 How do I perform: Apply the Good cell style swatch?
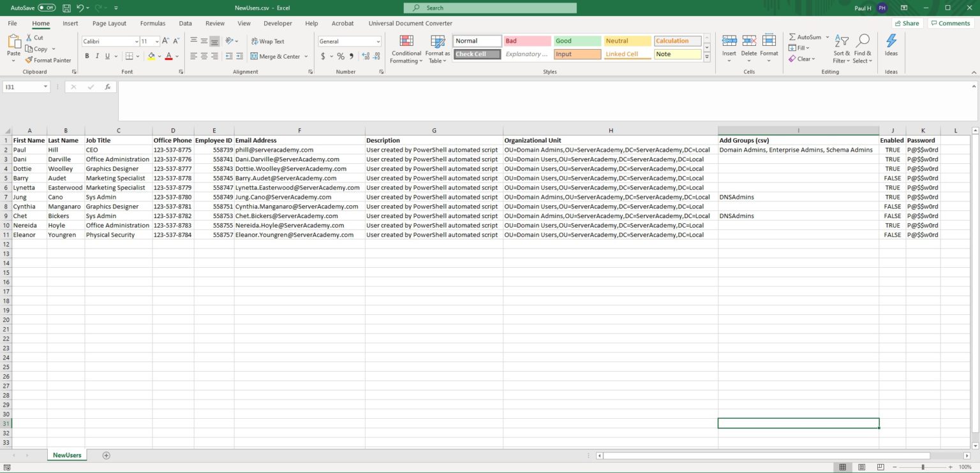pyautogui.click(x=577, y=41)
